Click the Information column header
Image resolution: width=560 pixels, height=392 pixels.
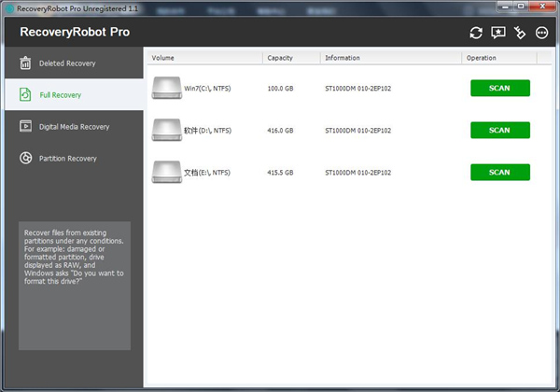pyautogui.click(x=391, y=58)
